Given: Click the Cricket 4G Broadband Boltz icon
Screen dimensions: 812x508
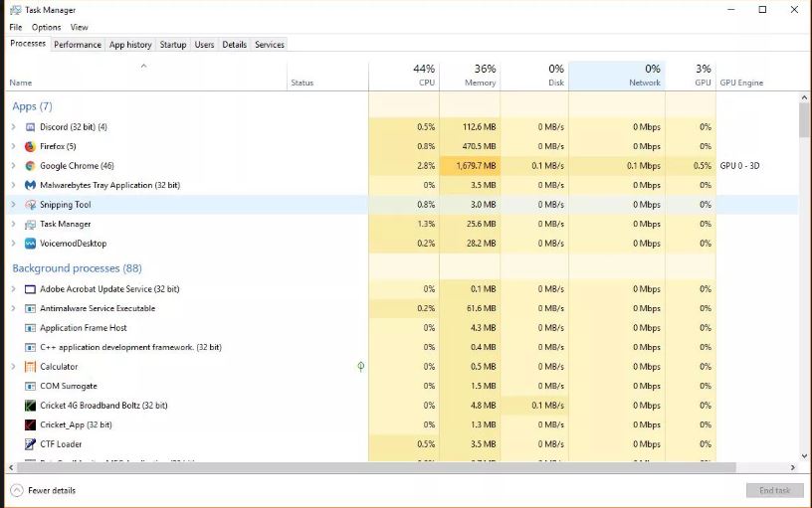Looking at the screenshot, I should click(x=30, y=406).
